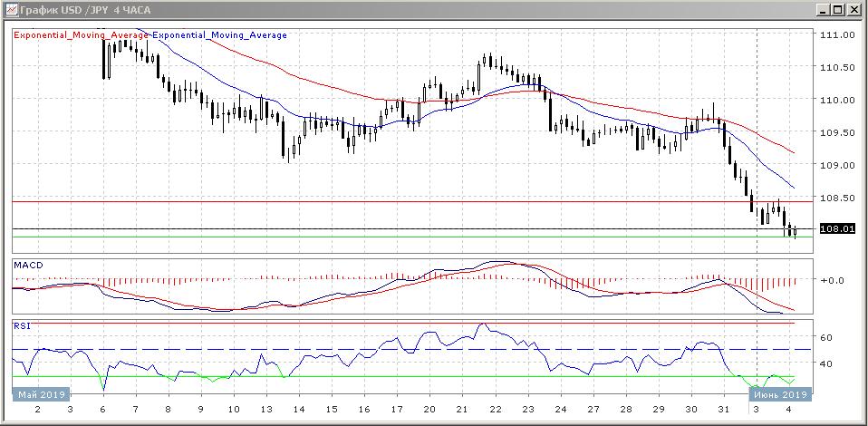Click the 111.00 price axis label
This screenshot has height=426, width=868.
pyautogui.click(x=836, y=35)
